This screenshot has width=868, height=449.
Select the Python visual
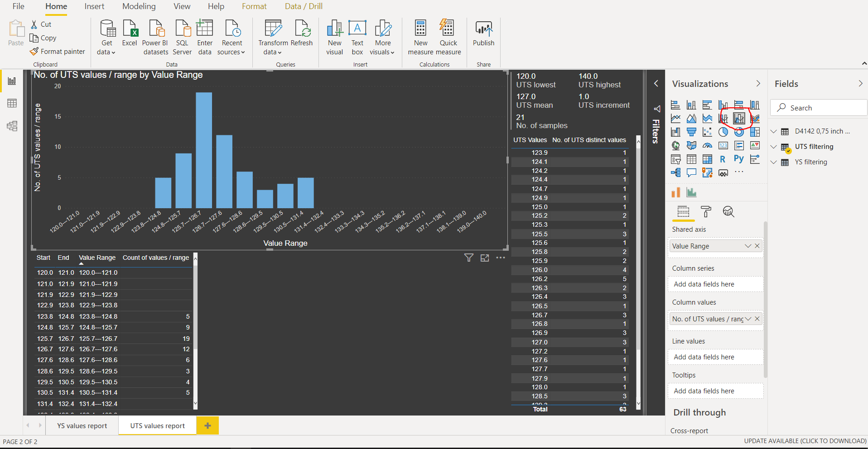coord(739,159)
